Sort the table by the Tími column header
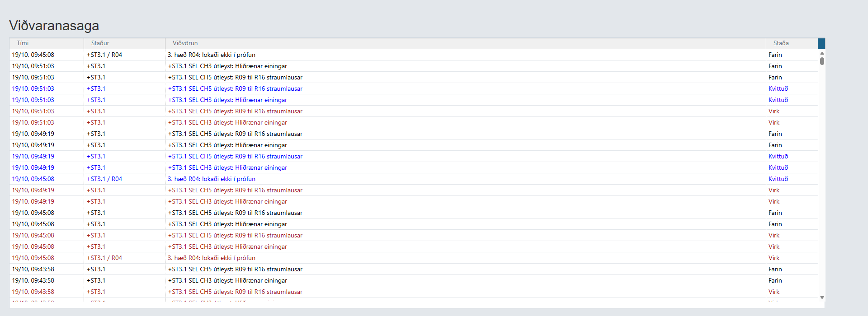The height and width of the screenshot is (316, 868). click(x=47, y=43)
